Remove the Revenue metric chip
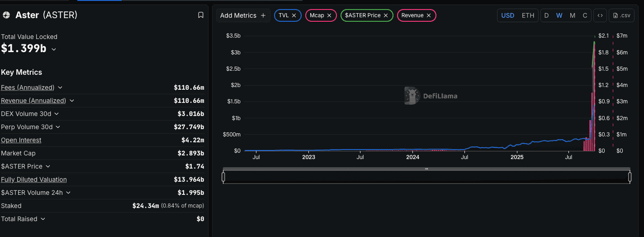This screenshot has width=644, height=237. pos(429,15)
